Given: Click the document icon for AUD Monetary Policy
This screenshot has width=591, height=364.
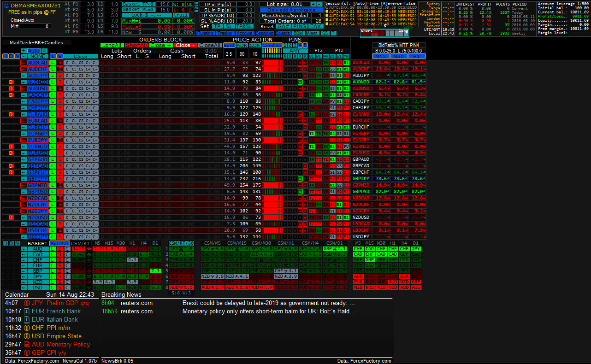Looking at the screenshot, I should 27,344.
